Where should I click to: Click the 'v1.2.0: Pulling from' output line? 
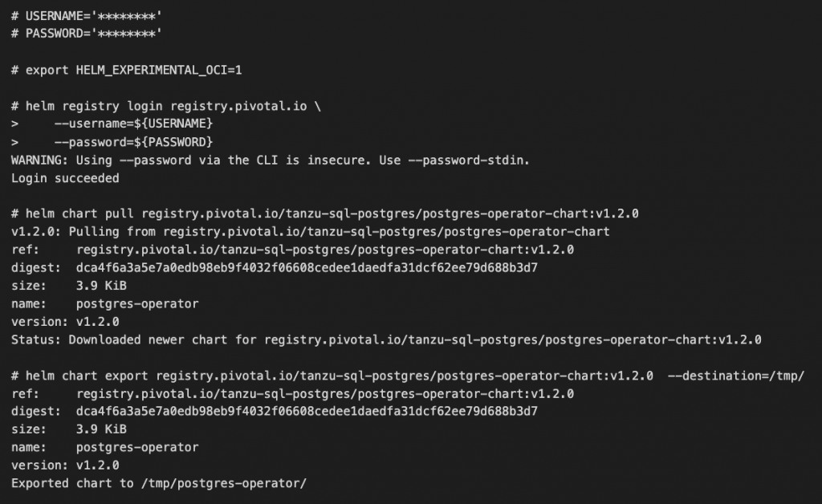click(310, 232)
